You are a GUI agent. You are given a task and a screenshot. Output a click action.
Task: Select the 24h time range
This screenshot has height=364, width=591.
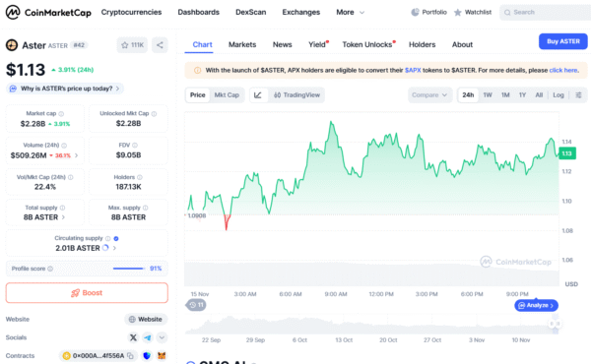click(x=468, y=95)
